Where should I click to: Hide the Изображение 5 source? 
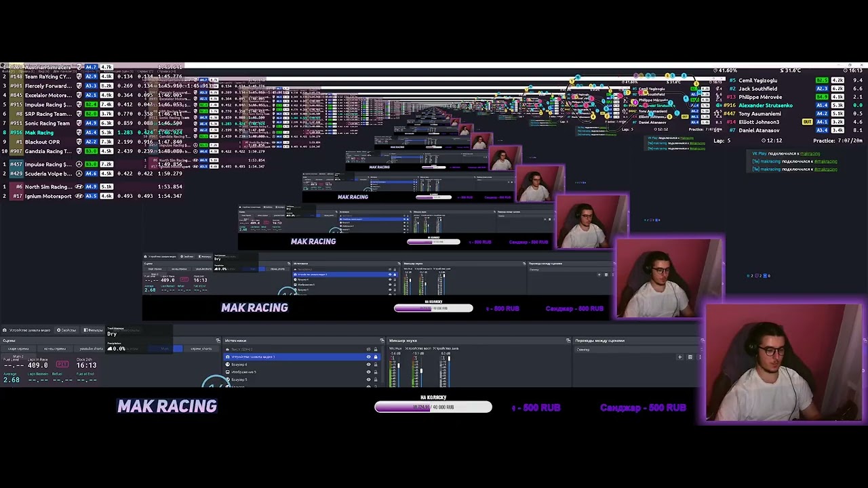pyautogui.click(x=369, y=372)
